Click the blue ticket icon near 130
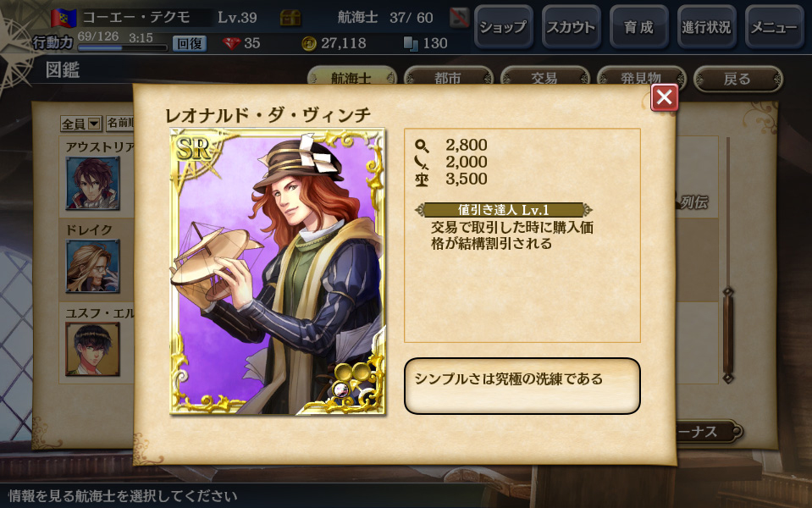 (411, 43)
